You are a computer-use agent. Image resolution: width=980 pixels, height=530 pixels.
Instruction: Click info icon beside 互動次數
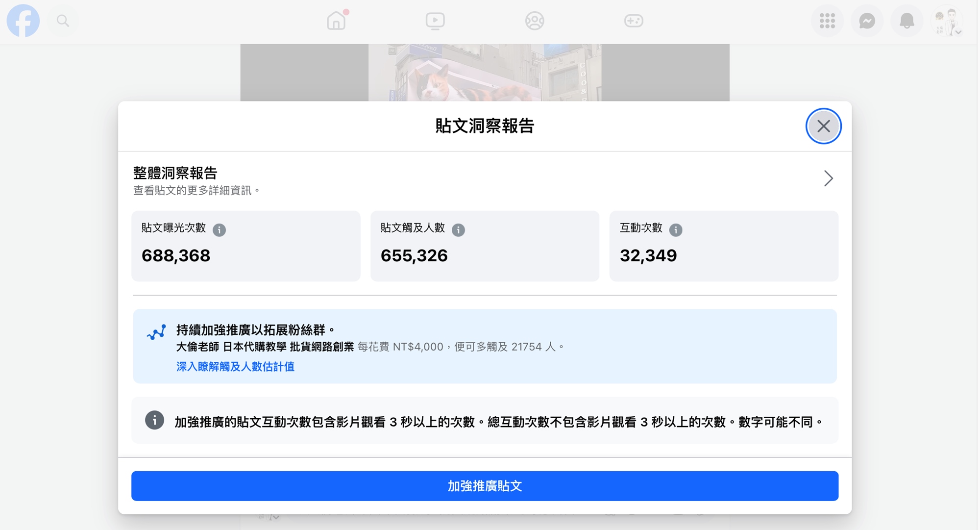[x=675, y=229]
